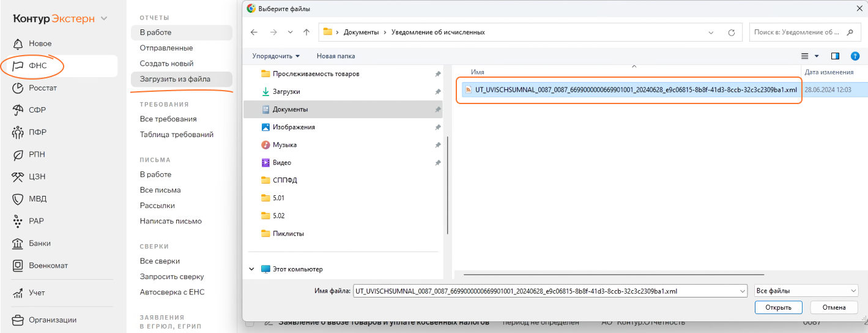Screen dimensions: 868x333
Task: Expand the Этот компьютер tree node
Action: [251, 269]
